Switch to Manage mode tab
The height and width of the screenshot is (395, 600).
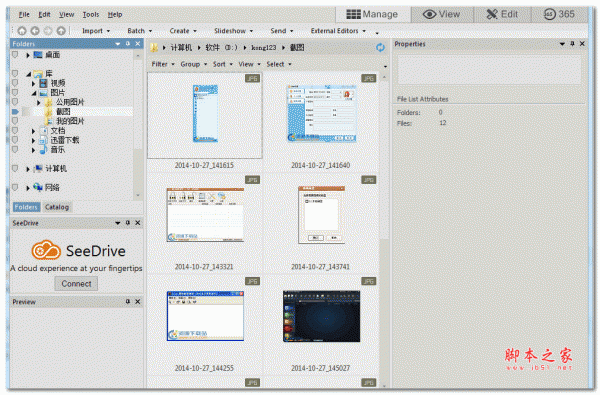373,15
